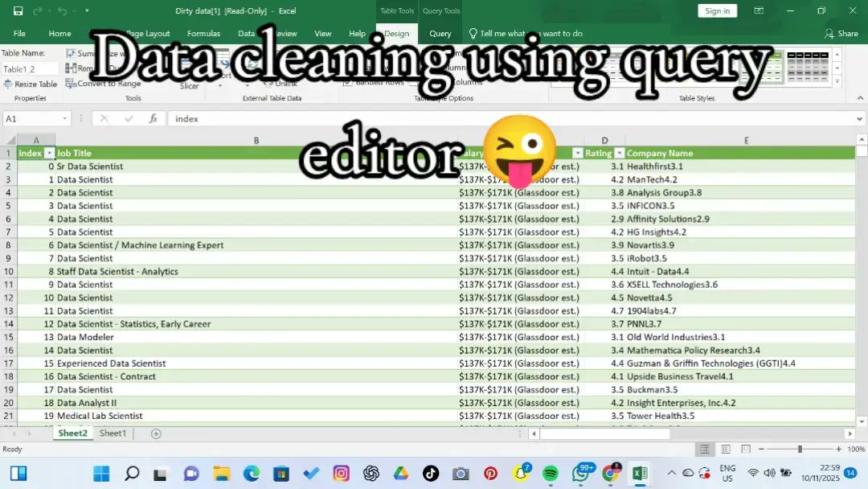
Task: Open Rating column filter dropdown
Action: tap(620, 154)
